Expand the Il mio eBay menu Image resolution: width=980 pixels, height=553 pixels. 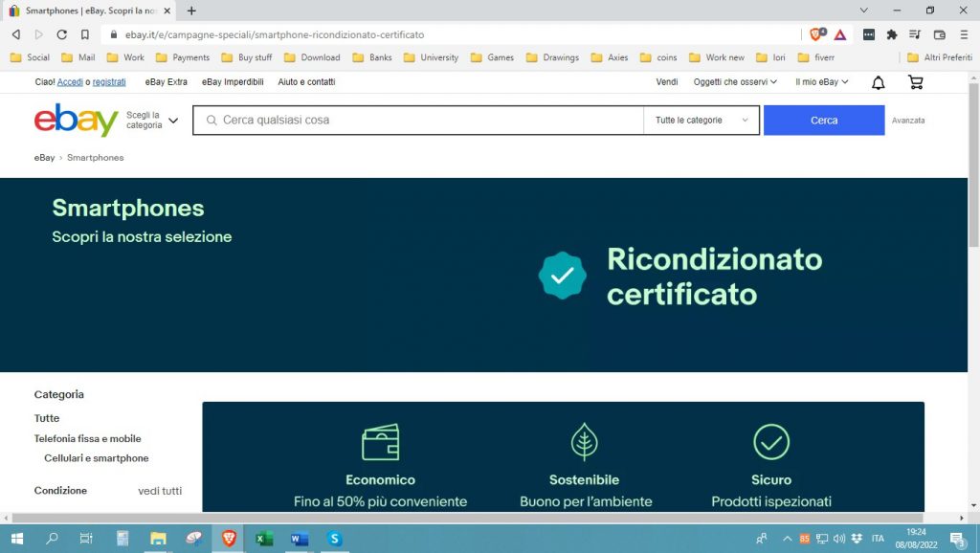(x=822, y=82)
